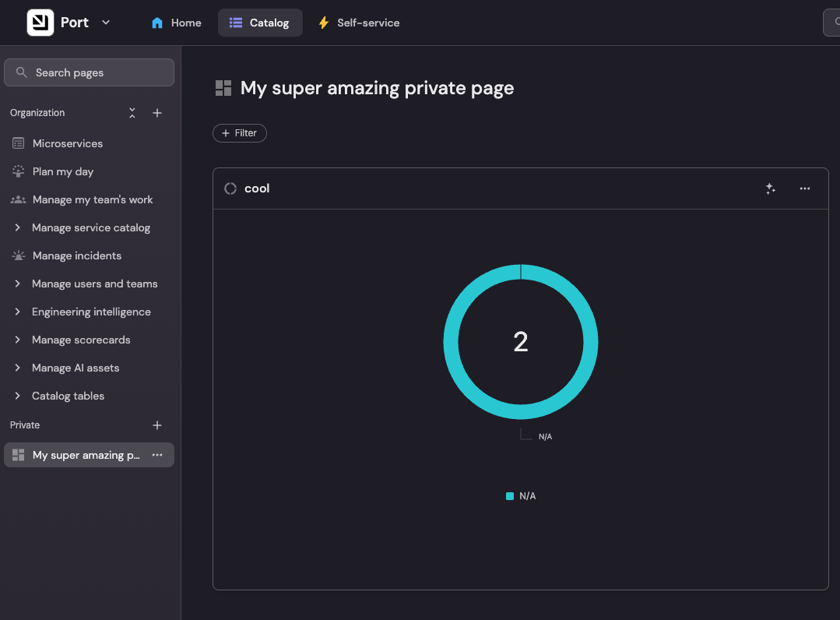Add a new page to Organization

(157, 113)
